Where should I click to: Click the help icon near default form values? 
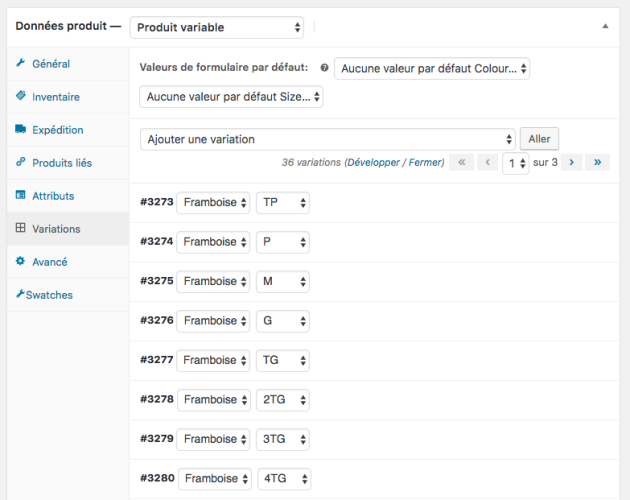tap(324, 69)
